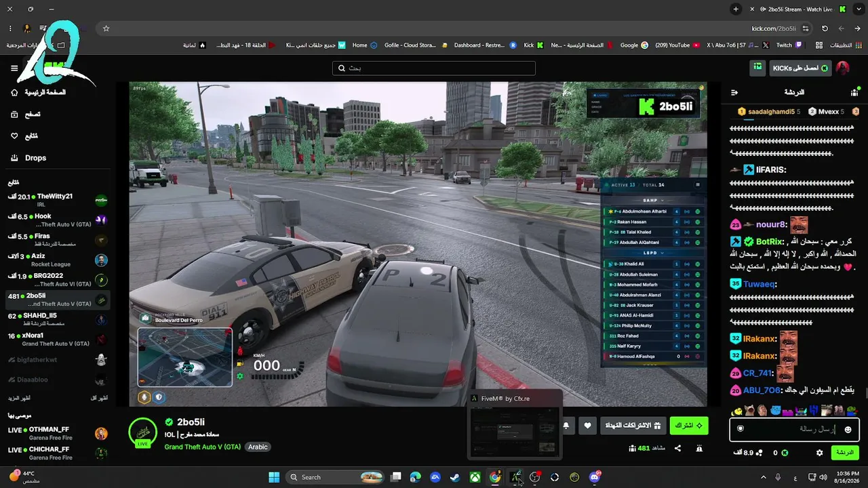Open the Drops section in sidebar

[28, 158]
